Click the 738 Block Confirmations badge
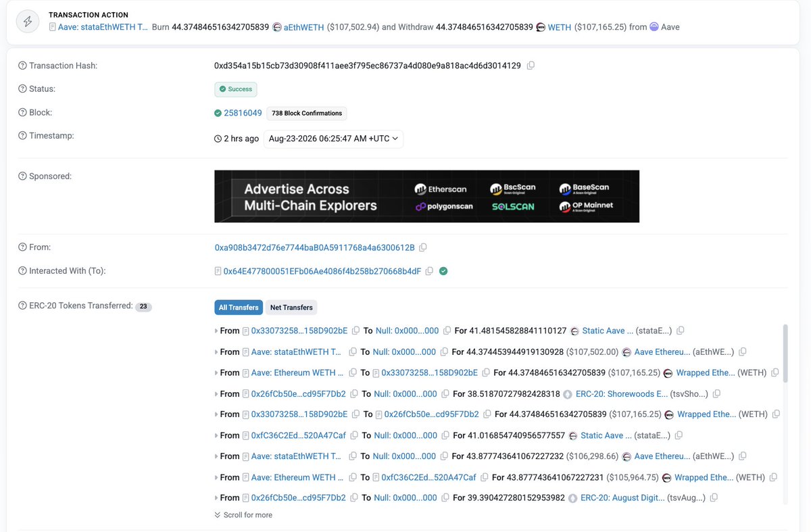This screenshot has height=532, width=811. click(307, 113)
